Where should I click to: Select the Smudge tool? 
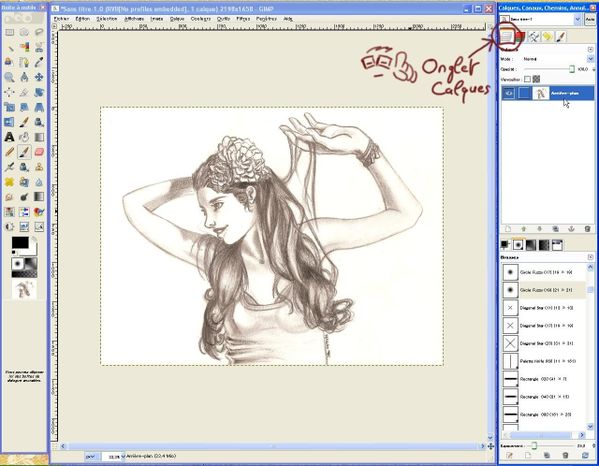[x=10, y=197]
